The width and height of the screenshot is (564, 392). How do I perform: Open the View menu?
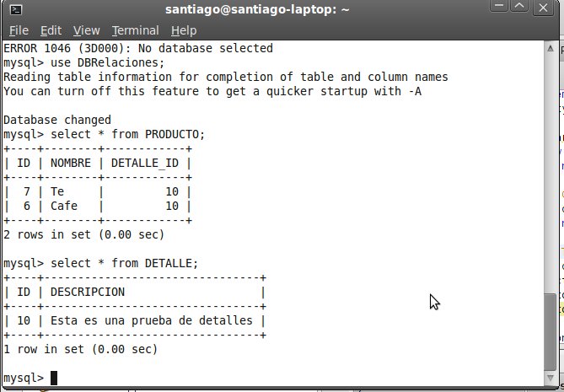pyautogui.click(x=86, y=30)
